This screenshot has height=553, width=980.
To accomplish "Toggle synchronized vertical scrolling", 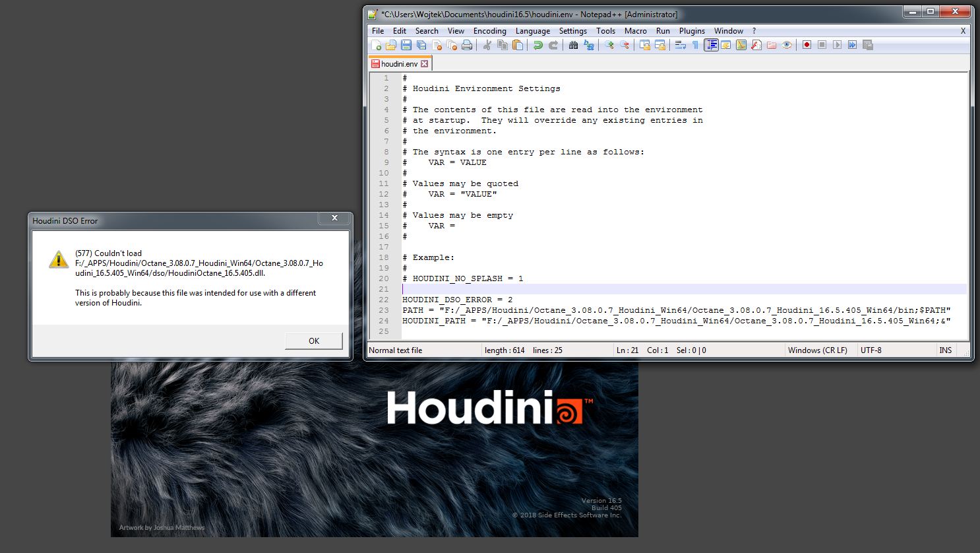I will pyautogui.click(x=645, y=45).
